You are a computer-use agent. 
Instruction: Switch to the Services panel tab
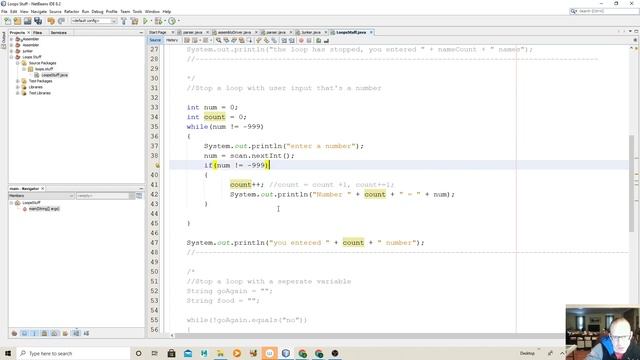[x=58, y=33]
